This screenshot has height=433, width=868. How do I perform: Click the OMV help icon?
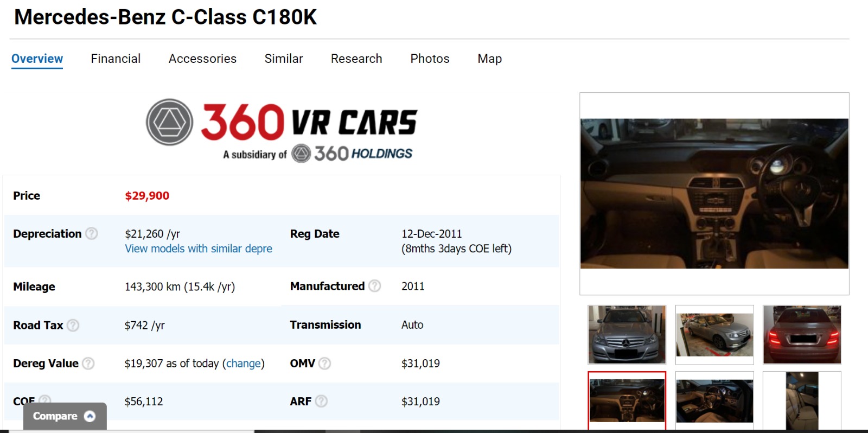click(324, 364)
